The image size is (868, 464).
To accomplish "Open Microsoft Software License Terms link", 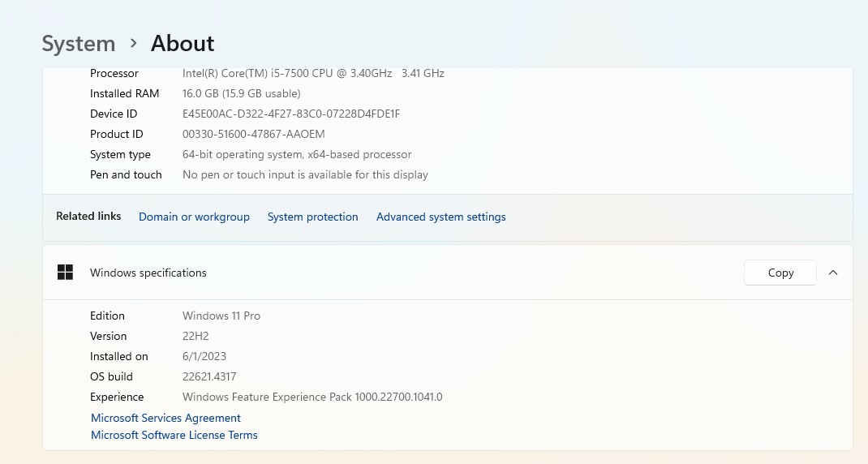I will point(174,436).
